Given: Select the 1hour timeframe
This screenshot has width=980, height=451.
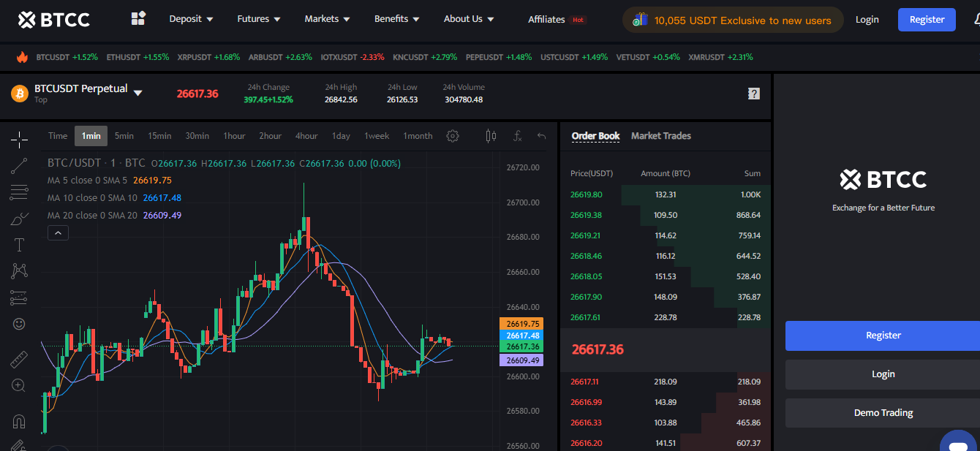Looking at the screenshot, I should click(234, 136).
